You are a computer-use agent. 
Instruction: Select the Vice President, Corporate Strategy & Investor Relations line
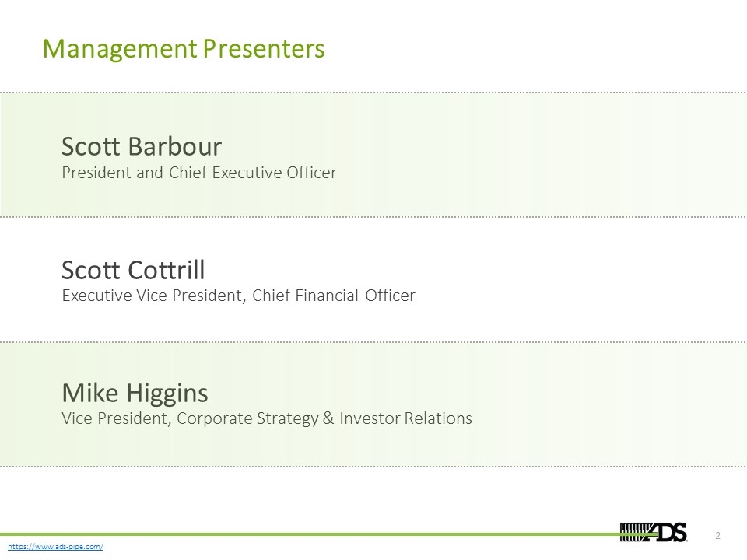tap(267, 418)
